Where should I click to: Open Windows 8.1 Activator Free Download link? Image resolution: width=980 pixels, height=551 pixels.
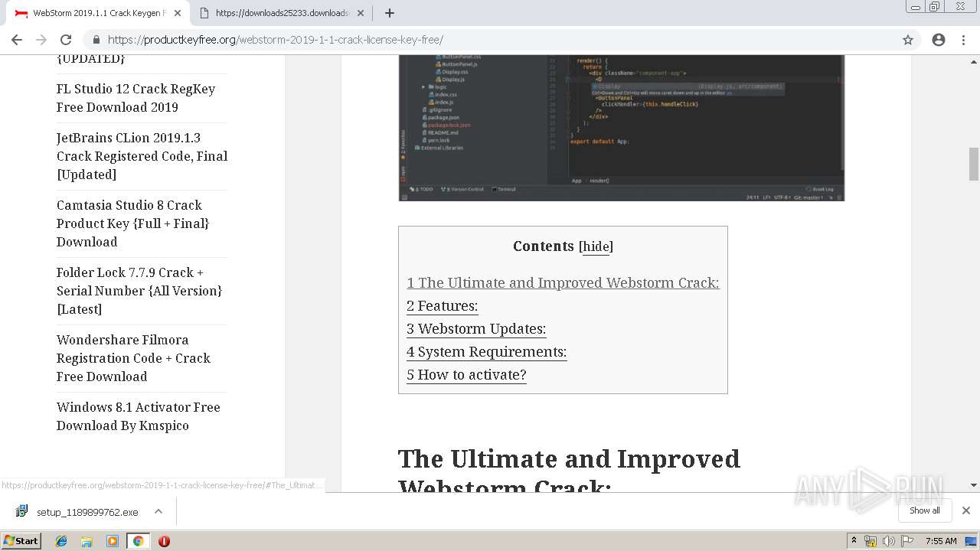click(x=138, y=416)
